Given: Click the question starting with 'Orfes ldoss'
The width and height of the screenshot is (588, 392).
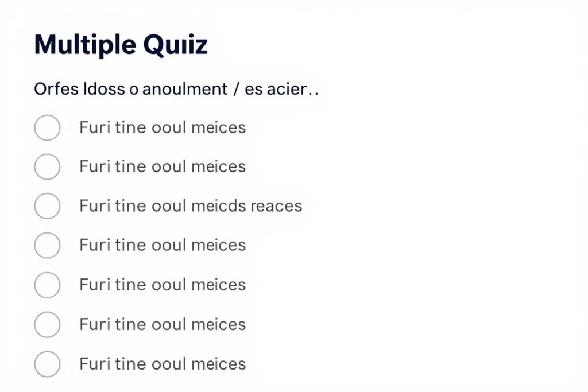Looking at the screenshot, I should coord(176,88).
